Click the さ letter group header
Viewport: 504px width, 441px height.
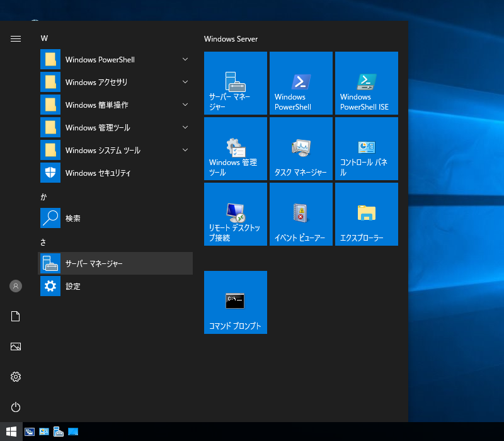[43, 242]
